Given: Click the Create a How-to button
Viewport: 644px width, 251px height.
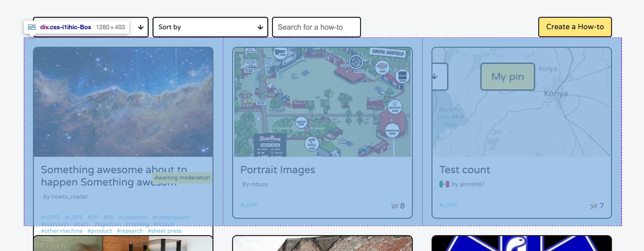Looking at the screenshot, I should click(575, 27).
